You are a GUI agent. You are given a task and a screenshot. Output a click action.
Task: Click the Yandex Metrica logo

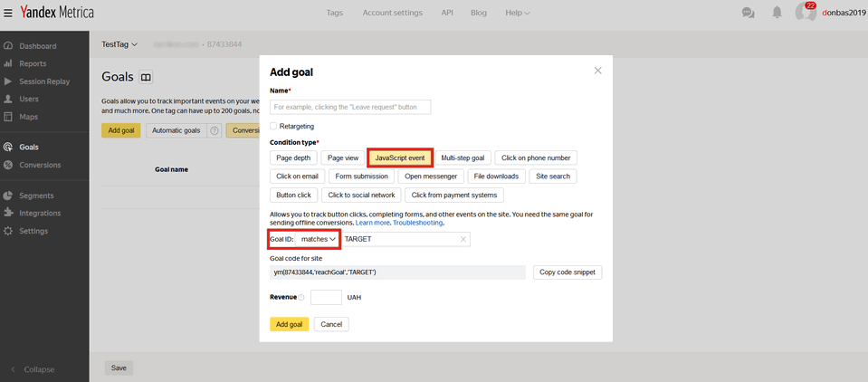click(57, 12)
